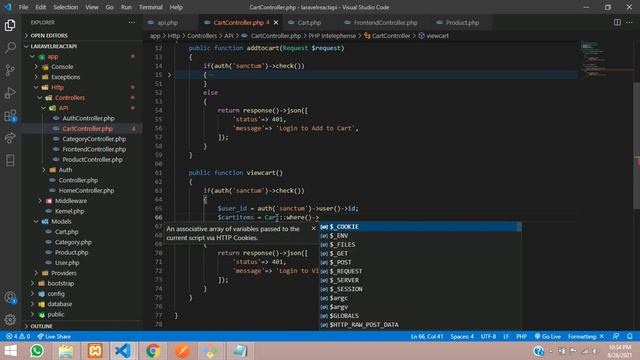Open the View menu
The height and width of the screenshot is (360, 640).
[x=91, y=7]
